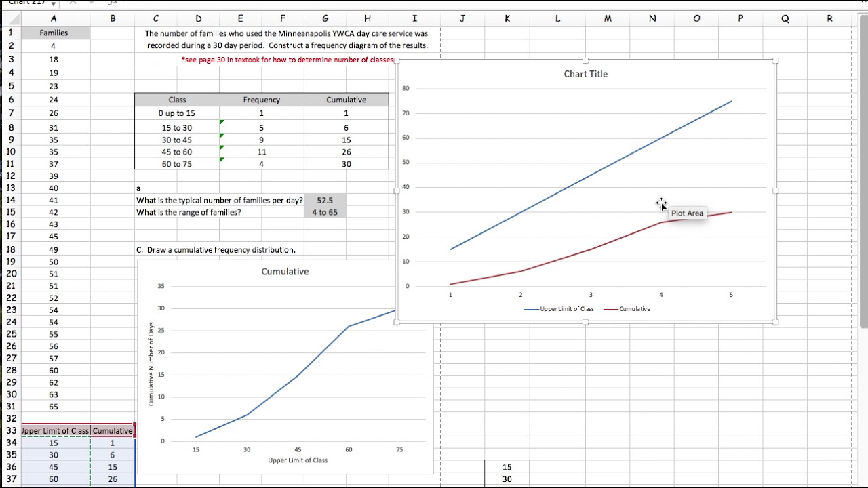Select the '0 up to 15' class cell
Image resolution: width=868 pixels, height=488 pixels.
(x=177, y=113)
